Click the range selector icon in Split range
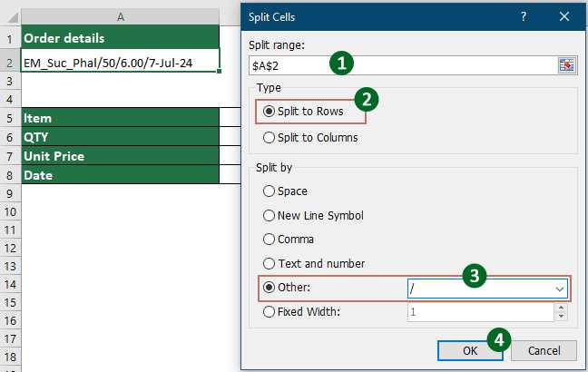The width and height of the screenshot is (588, 372). coord(566,65)
